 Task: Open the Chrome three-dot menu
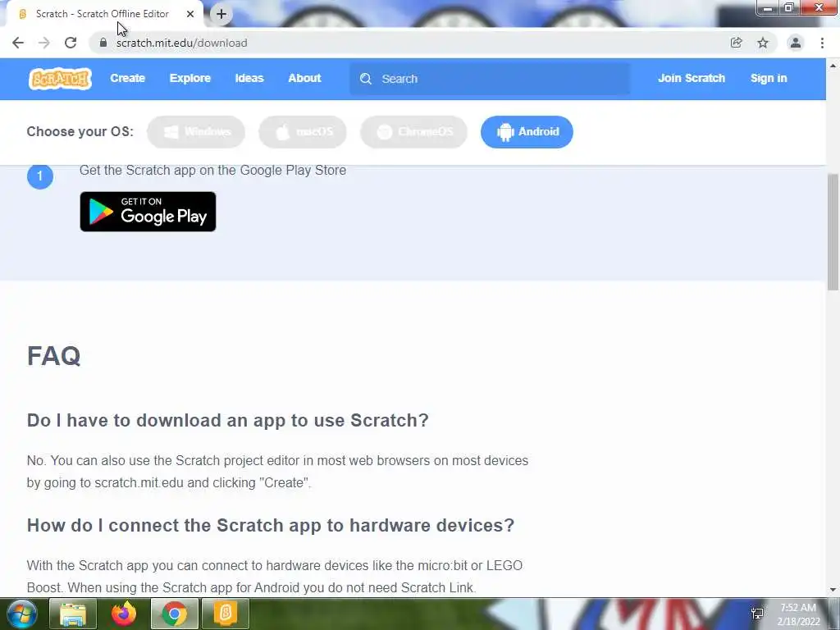pyautogui.click(x=822, y=43)
